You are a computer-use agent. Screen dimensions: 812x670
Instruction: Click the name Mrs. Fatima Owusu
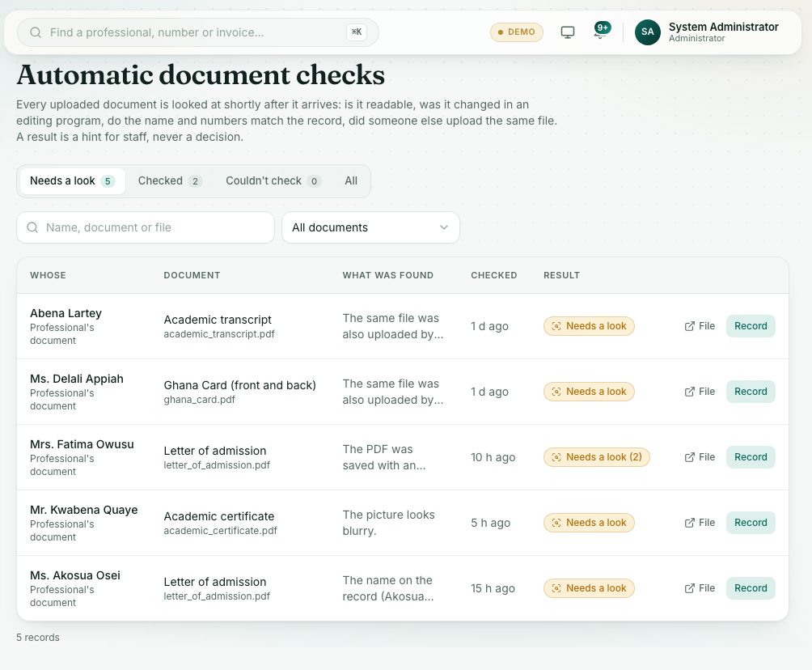tap(82, 444)
